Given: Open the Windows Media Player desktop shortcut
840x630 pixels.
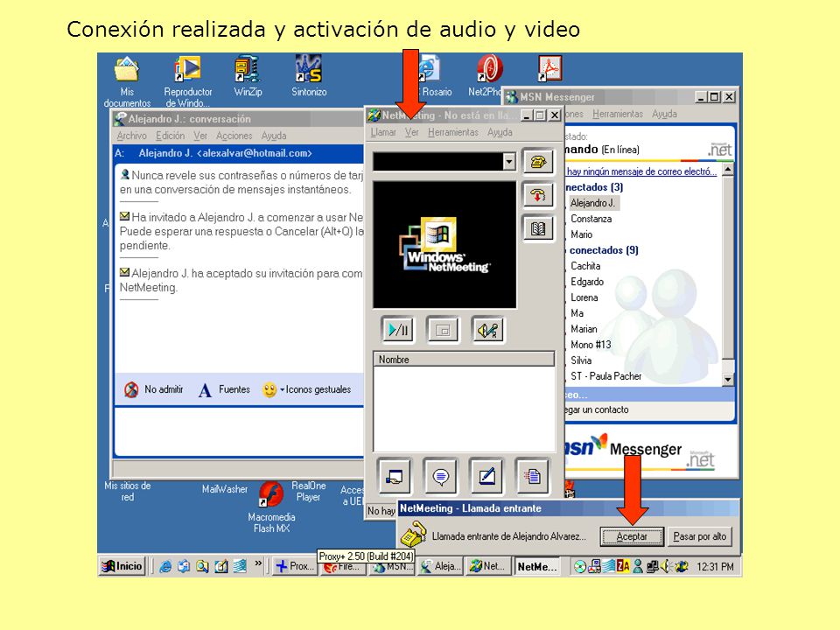Looking at the screenshot, I should (187, 81).
